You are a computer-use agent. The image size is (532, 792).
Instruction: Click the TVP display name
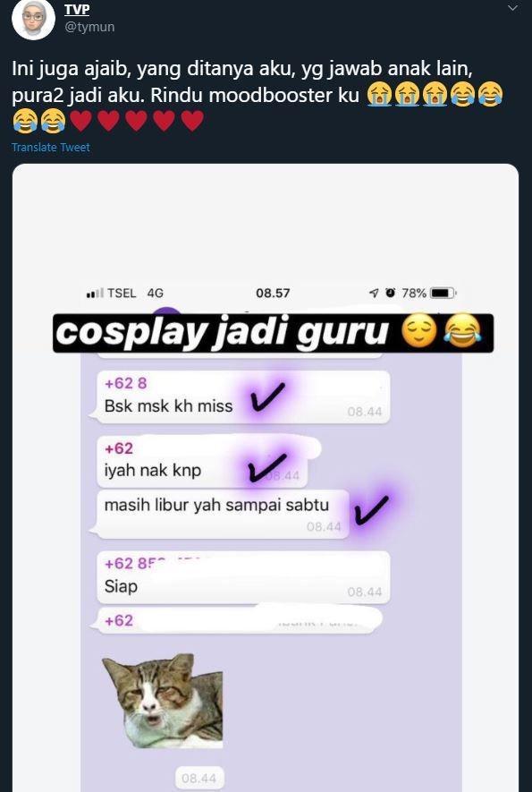pyautogui.click(x=77, y=9)
